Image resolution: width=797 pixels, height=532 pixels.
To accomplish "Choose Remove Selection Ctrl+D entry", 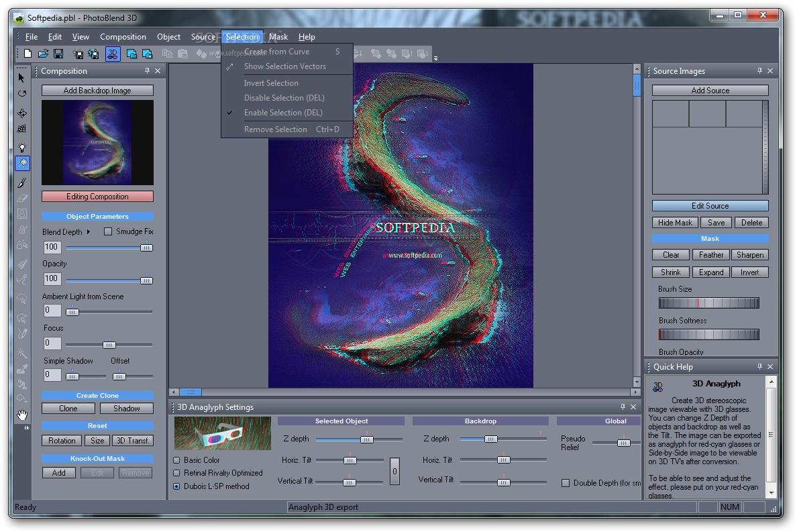I will point(287,129).
